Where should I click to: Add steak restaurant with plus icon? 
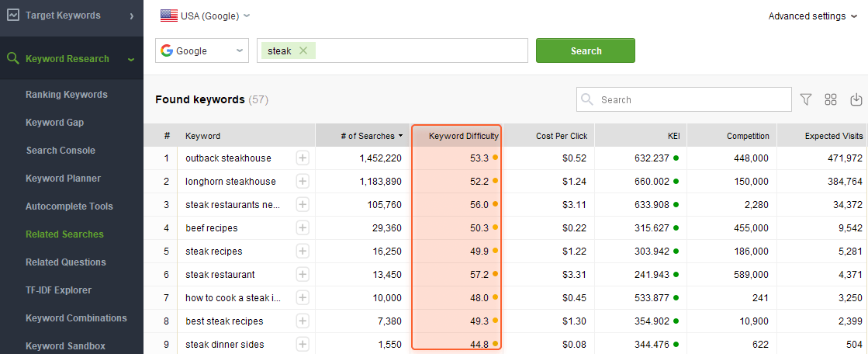point(303,275)
